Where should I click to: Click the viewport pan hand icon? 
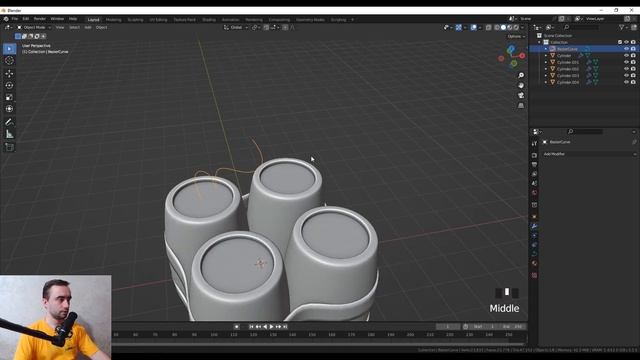(x=521, y=85)
